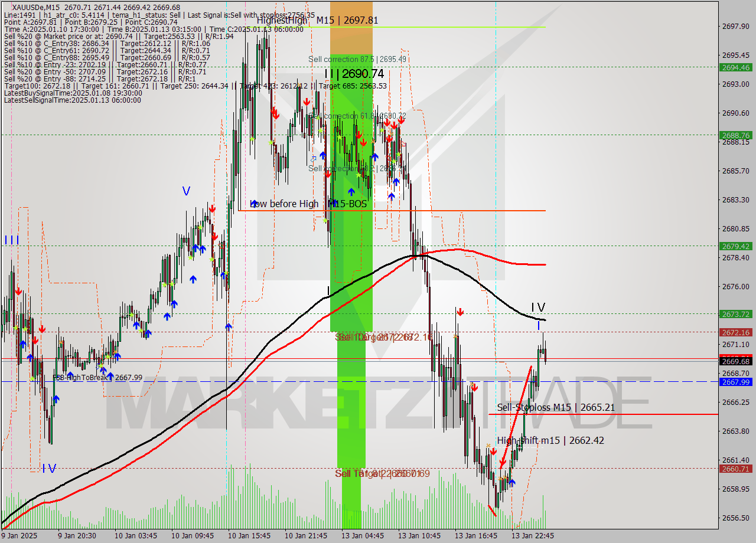Click the 10 Jan 15:45 time axis label
The image size is (756, 543).
pos(249,536)
